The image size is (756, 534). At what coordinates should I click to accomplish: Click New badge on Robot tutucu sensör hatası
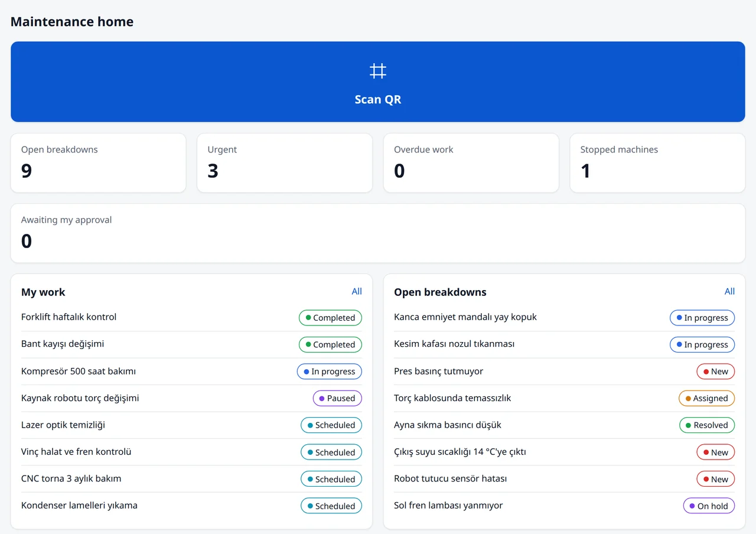pos(716,479)
